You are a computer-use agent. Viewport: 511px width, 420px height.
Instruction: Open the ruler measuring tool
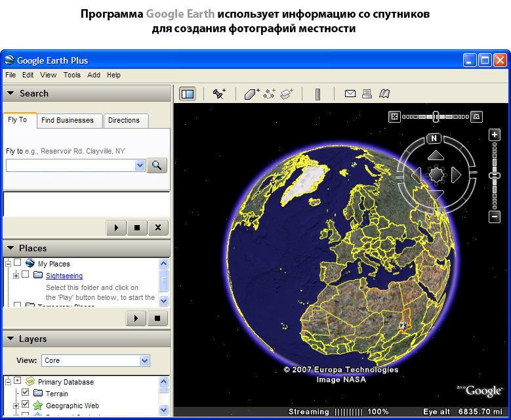pyautogui.click(x=317, y=94)
